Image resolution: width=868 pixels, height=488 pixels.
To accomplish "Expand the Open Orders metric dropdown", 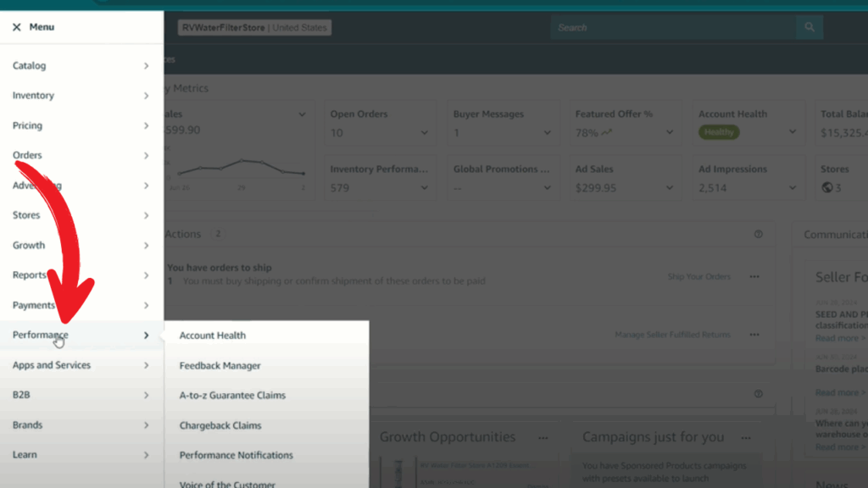I will point(425,132).
